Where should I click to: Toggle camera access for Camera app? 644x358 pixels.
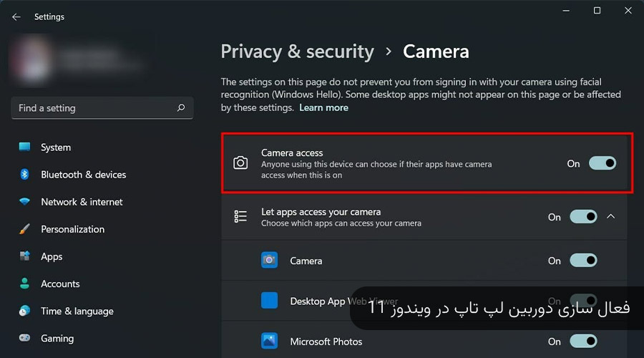(x=583, y=260)
